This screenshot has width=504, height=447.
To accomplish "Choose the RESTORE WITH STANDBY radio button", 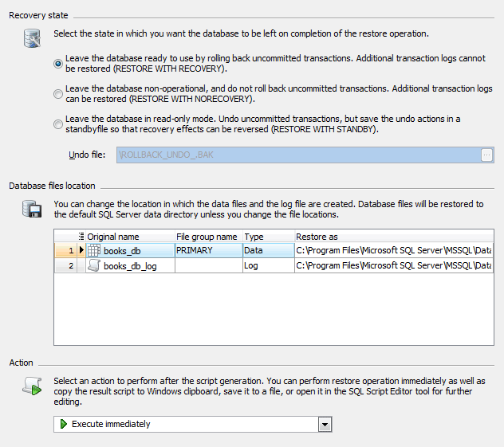I will [x=58, y=124].
